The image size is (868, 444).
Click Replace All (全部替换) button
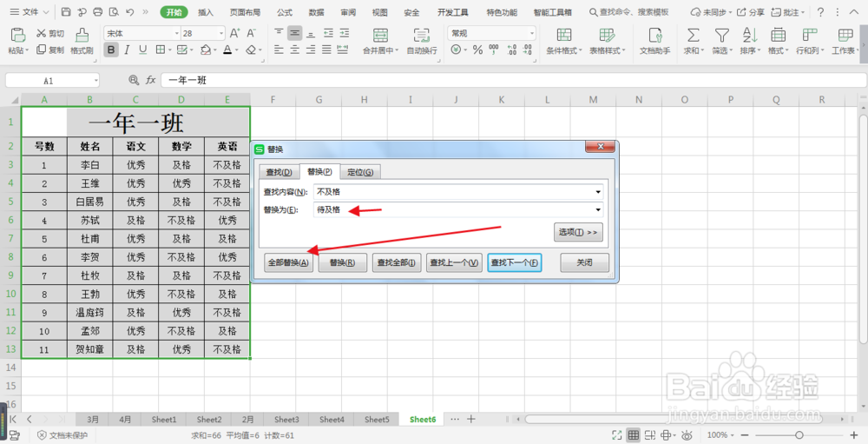(x=288, y=262)
